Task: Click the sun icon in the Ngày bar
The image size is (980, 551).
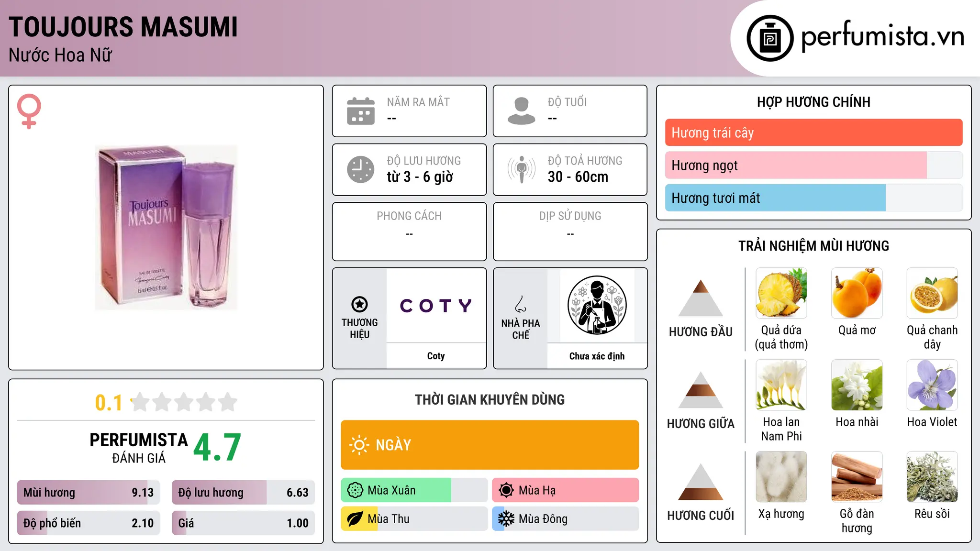Action: click(x=359, y=445)
